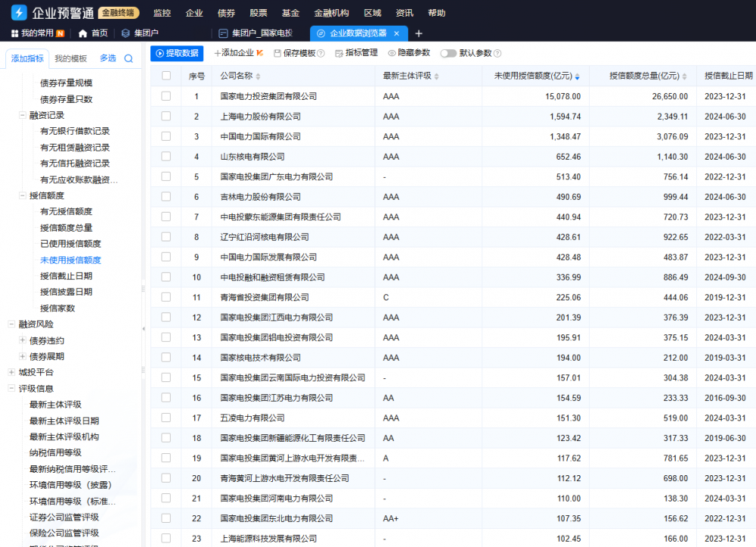Collapse the 评级信息 tree node

[x=11, y=388]
